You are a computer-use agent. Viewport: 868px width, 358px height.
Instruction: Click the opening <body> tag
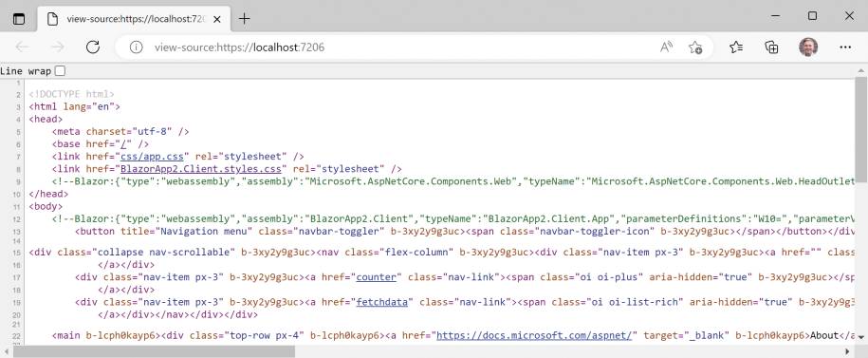tap(46, 206)
